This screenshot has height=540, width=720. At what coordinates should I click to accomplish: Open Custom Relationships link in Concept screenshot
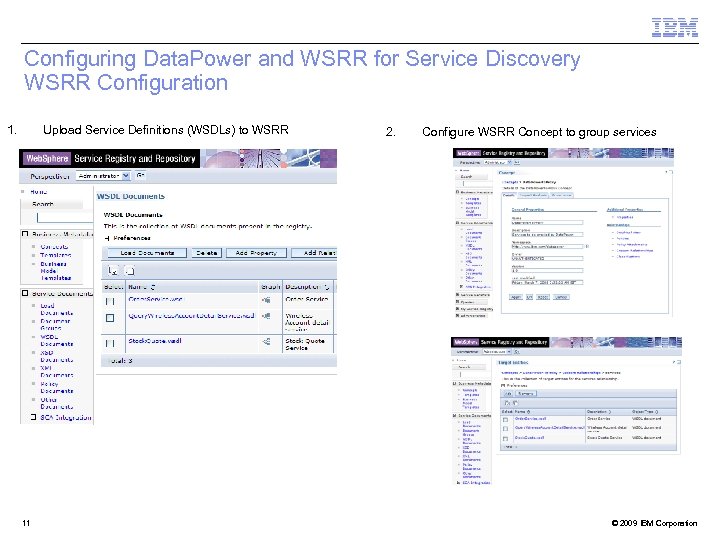point(635,250)
